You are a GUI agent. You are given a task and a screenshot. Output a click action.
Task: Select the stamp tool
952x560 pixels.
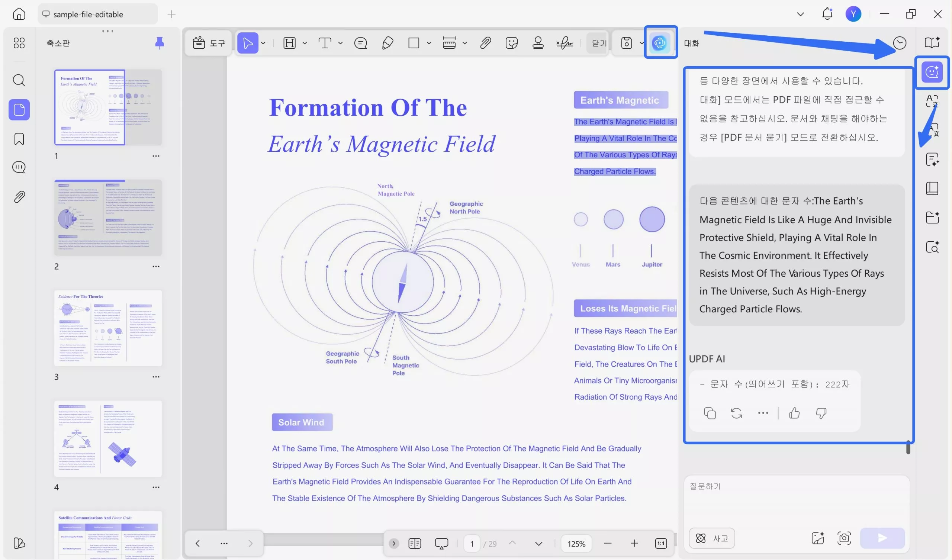tap(538, 43)
